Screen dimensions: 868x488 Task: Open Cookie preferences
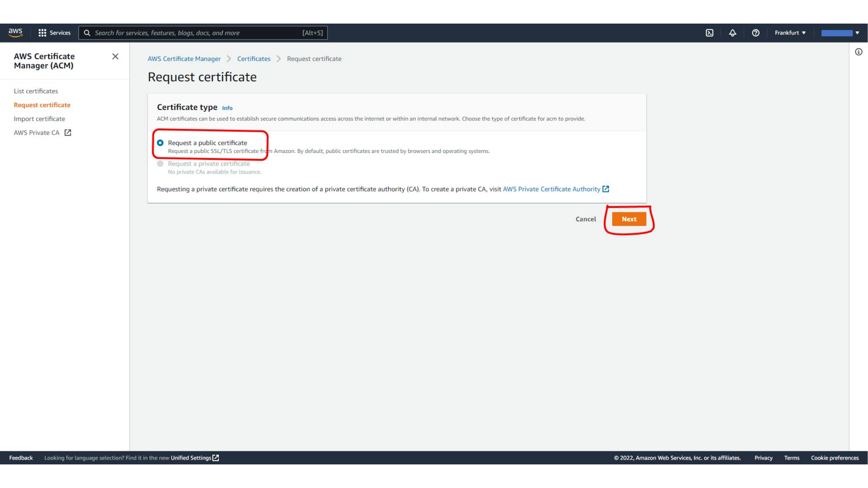tap(835, 458)
